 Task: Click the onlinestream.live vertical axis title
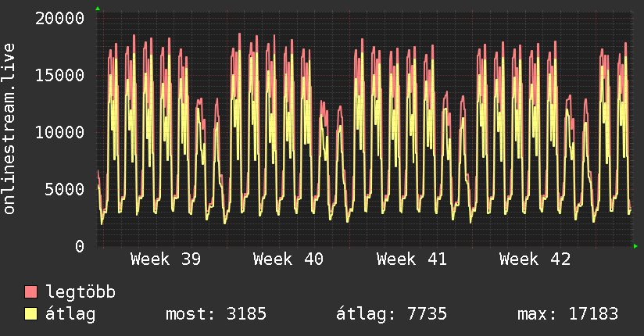[9, 129]
